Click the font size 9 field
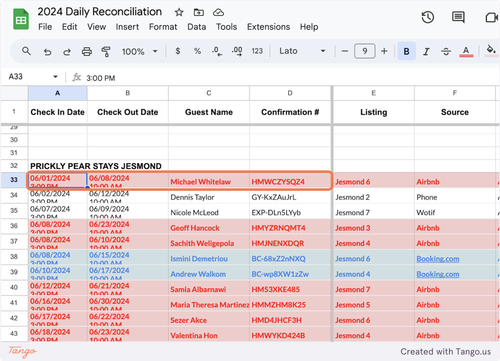 click(x=365, y=51)
